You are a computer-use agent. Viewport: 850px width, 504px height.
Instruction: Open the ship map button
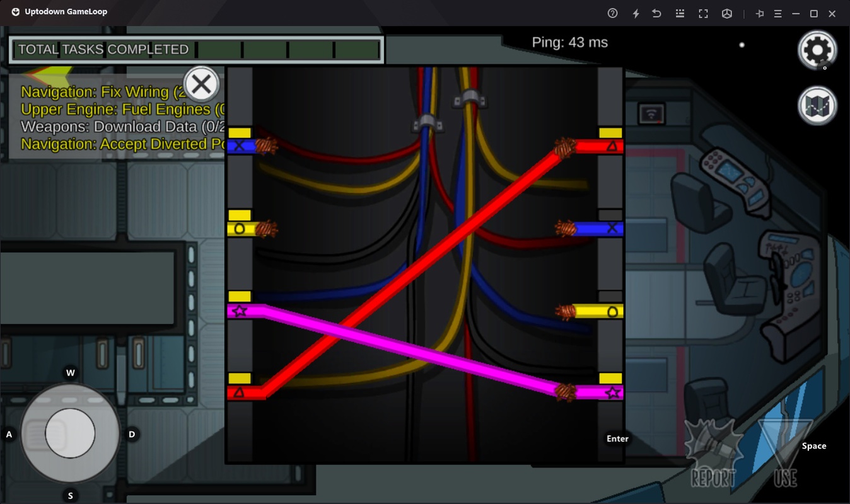point(817,106)
